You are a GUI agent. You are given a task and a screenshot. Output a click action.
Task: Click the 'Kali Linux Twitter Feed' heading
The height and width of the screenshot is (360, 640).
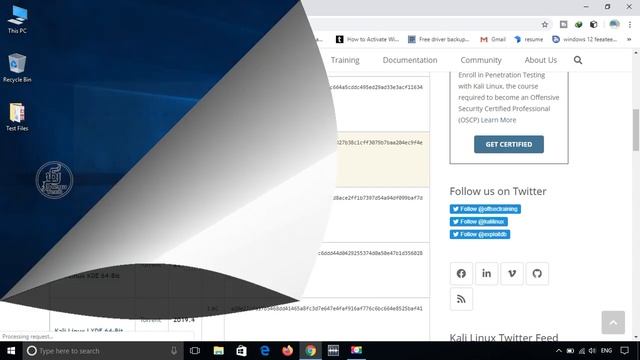(x=504, y=337)
